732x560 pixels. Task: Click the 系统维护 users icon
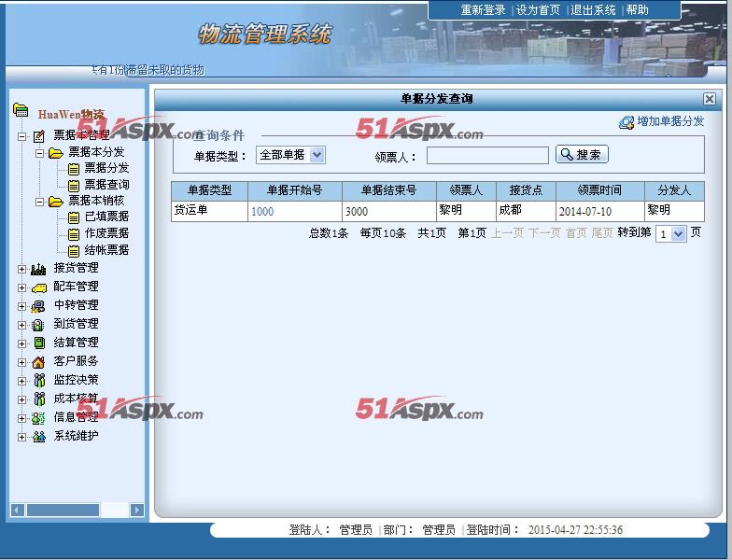pyautogui.click(x=39, y=437)
